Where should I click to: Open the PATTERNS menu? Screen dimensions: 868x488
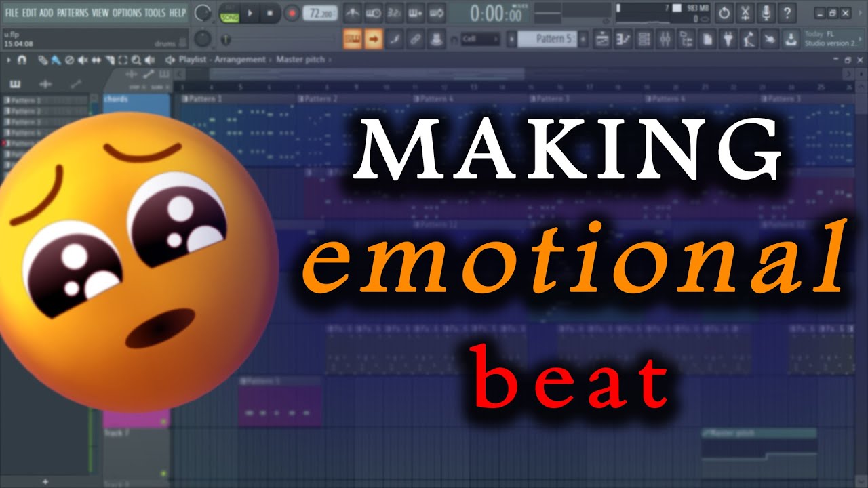pyautogui.click(x=73, y=13)
